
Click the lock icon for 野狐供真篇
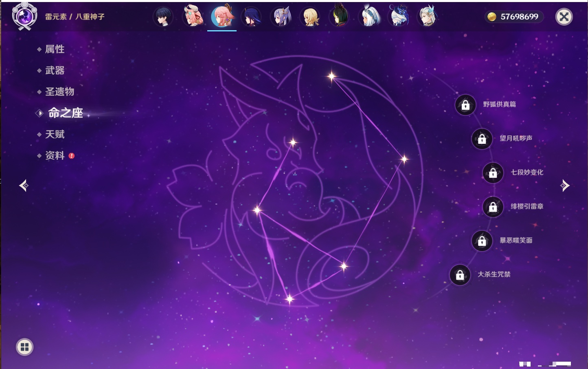pyautogui.click(x=465, y=105)
